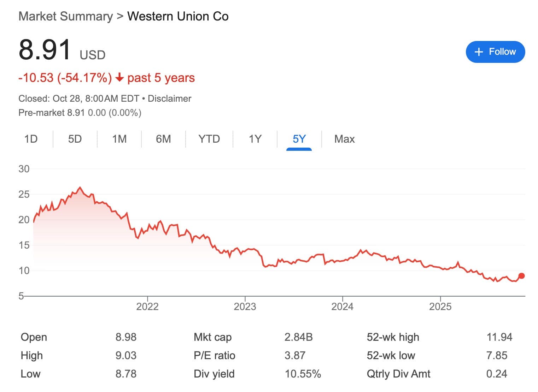Viewport: 538px width, 392px height.
Task: Click the chart peak near 25 in 2021
Action: click(80, 188)
